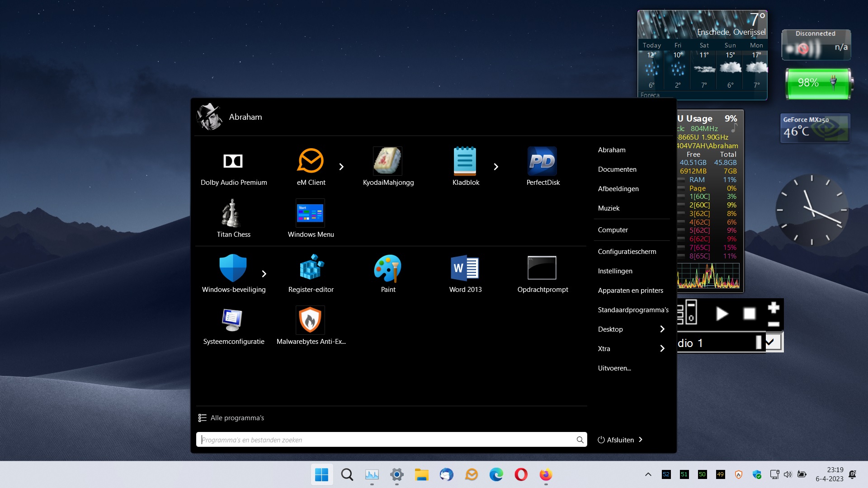Open Paint application

(388, 274)
